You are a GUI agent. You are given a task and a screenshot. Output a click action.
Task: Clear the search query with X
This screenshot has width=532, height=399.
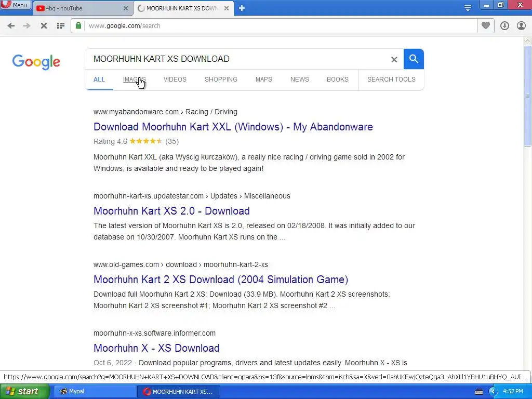394,59
